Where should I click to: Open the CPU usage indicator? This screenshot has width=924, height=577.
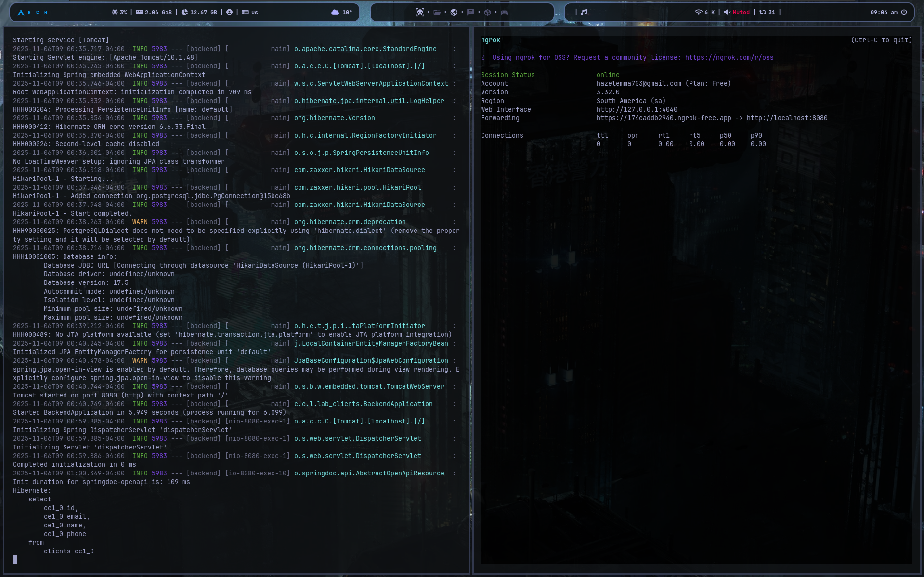119,13
